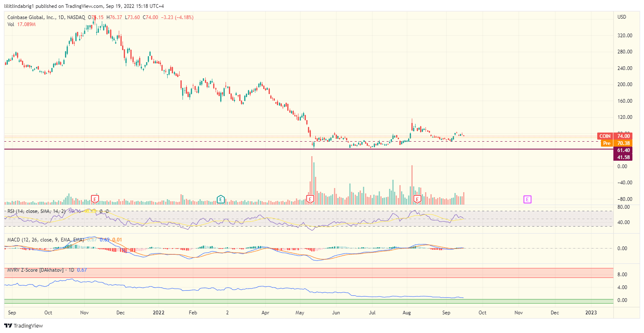Screen dimensions: 644x333
Task: Select the magenta upcoming earnings marker in November
Action: pos(527,200)
